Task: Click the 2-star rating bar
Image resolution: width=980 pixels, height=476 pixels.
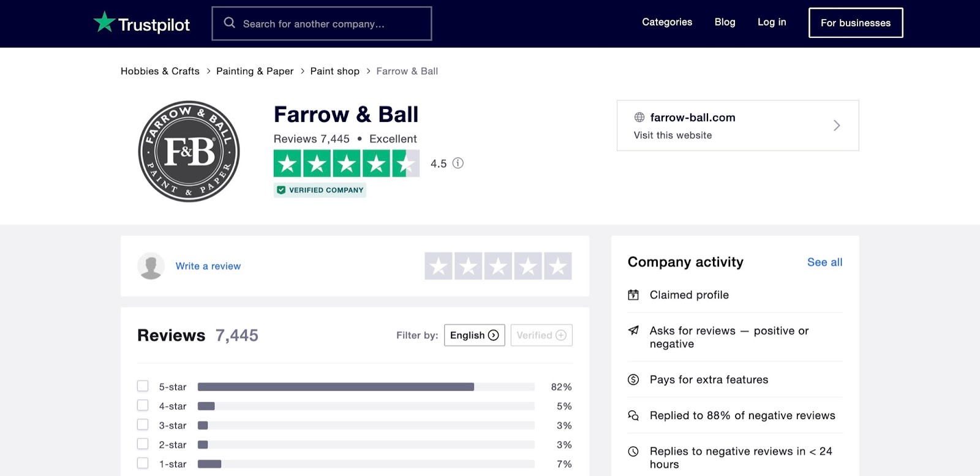Action: click(366, 445)
